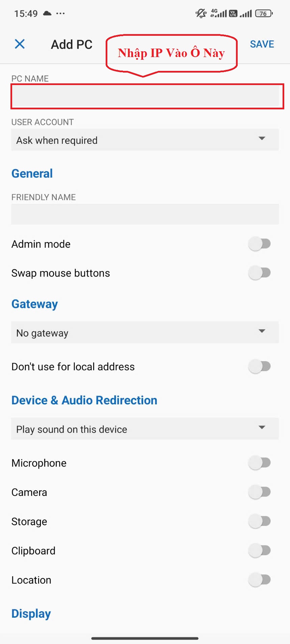
Task: Open Play sound on this device dropdown
Action: [x=145, y=429]
